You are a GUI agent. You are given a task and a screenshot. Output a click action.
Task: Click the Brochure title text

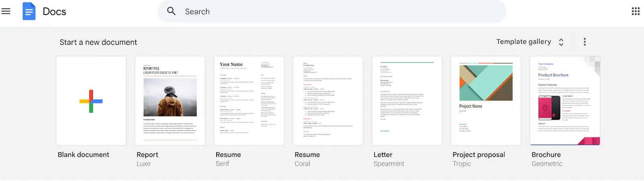coord(546,155)
